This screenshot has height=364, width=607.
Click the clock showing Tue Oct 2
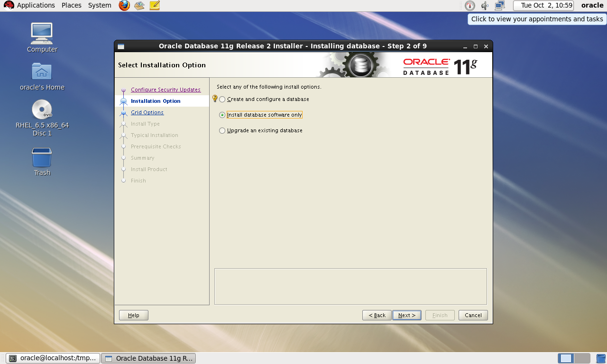pyautogui.click(x=543, y=6)
